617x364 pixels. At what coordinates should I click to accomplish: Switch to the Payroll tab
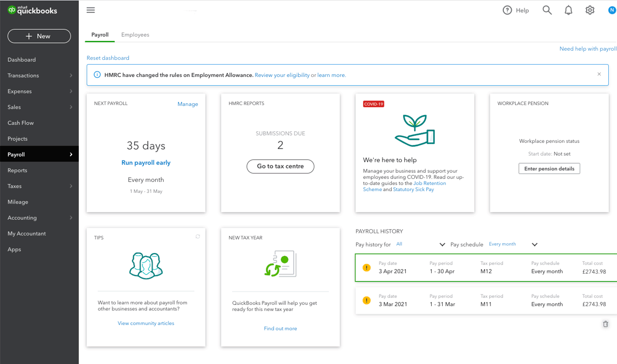tap(100, 35)
